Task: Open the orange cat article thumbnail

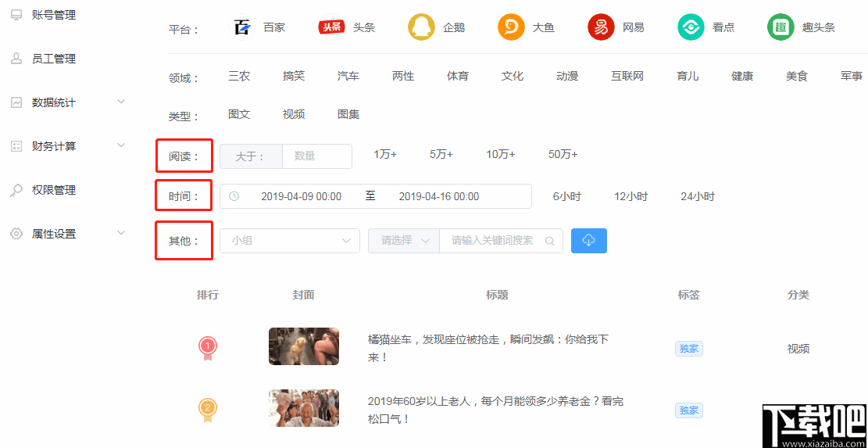Action: tap(304, 346)
